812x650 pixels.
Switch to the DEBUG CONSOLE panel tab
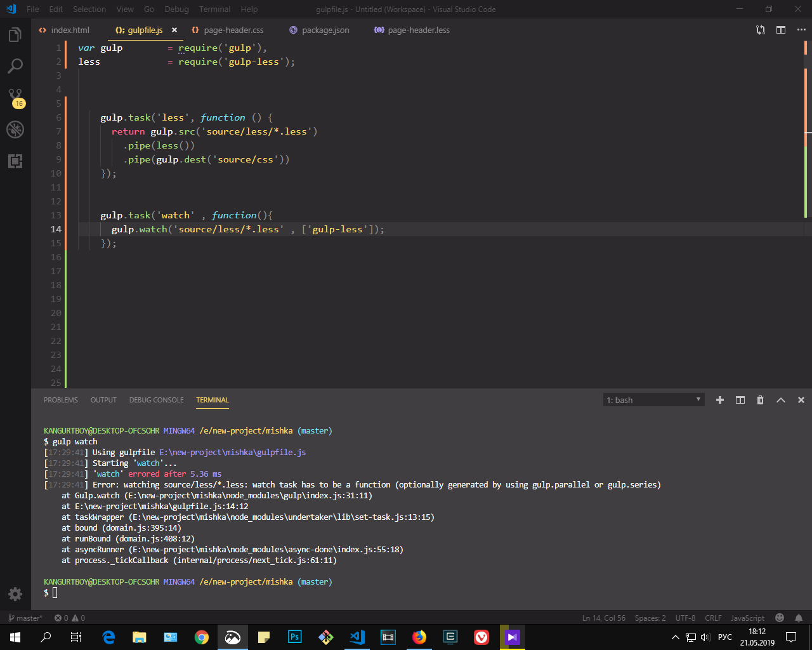click(x=156, y=400)
